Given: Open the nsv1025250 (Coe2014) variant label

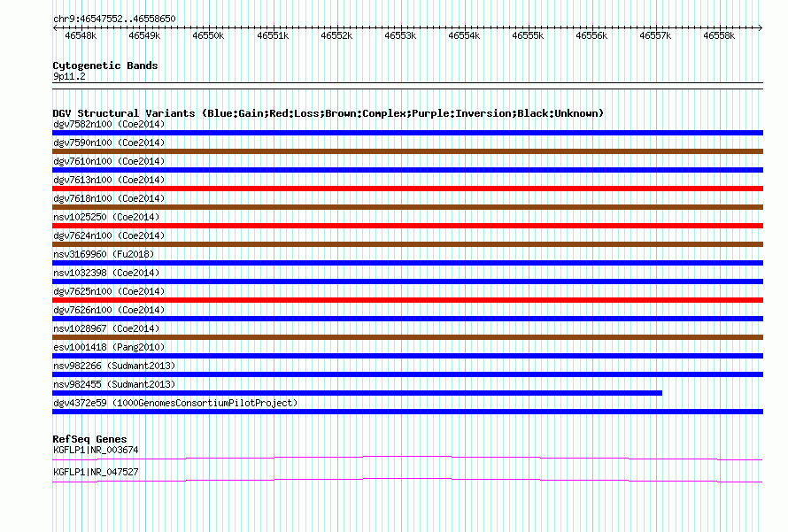Looking at the screenshot, I should pos(106,217).
